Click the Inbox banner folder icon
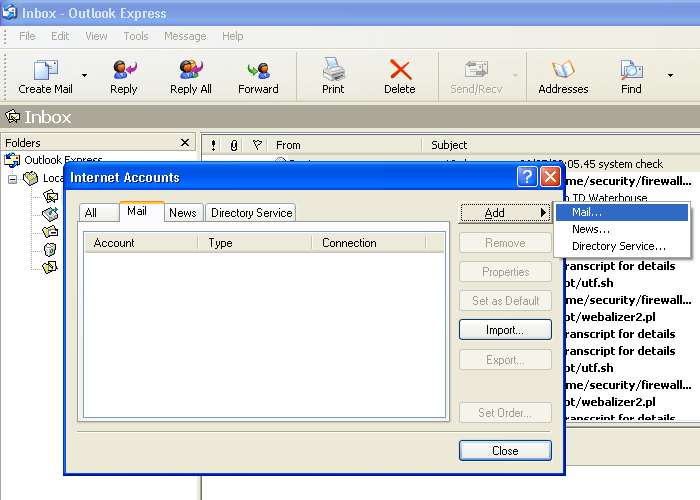 [12, 117]
